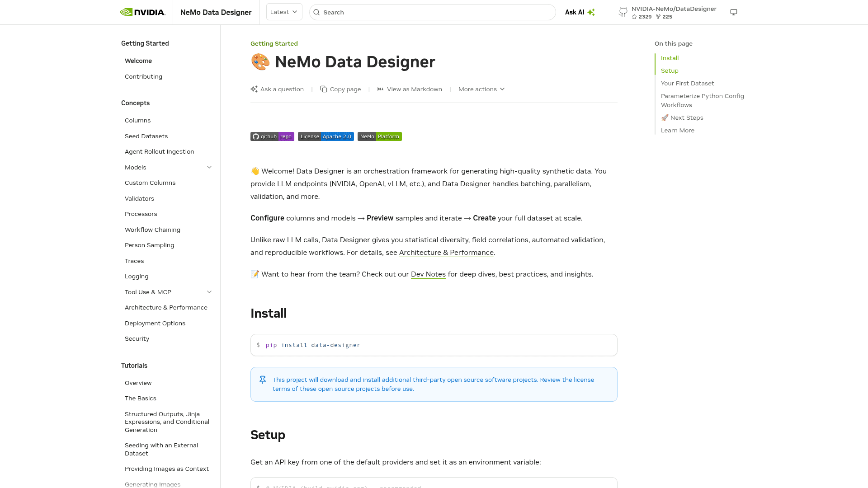The width and height of the screenshot is (868, 488).
Task: Toggle the theme monitor icon
Action: 734,12
